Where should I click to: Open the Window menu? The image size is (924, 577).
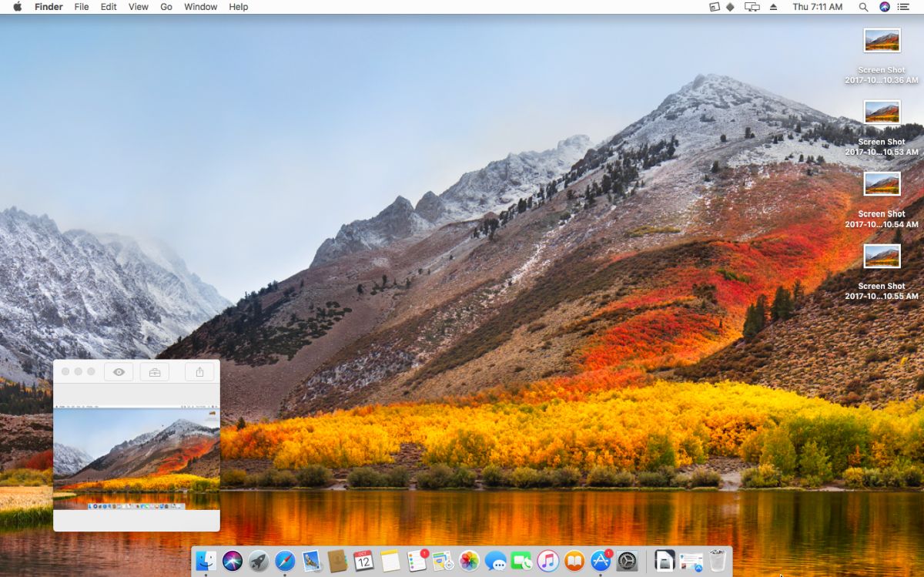(x=200, y=7)
